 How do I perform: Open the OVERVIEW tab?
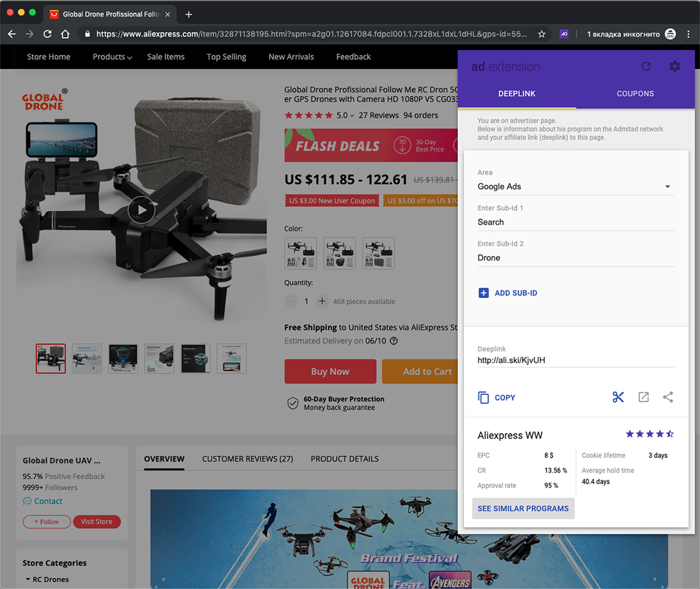[164, 459]
